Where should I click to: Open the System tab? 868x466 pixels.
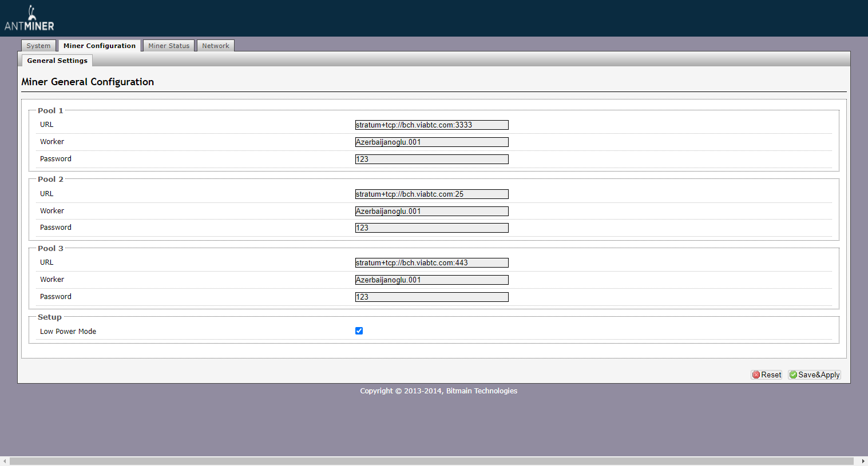click(x=38, y=46)
